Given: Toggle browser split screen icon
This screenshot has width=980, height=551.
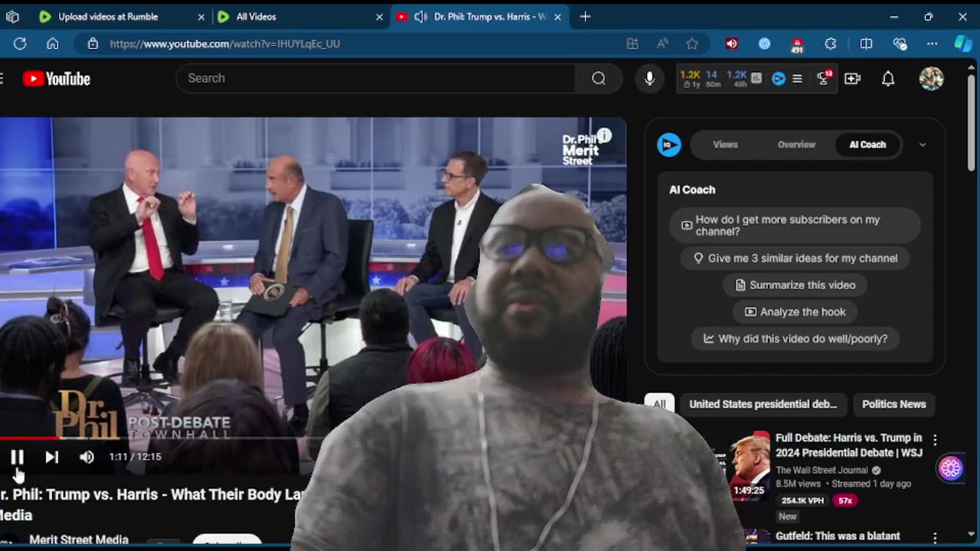Looking at the screenshot, I should pos(866,44).
